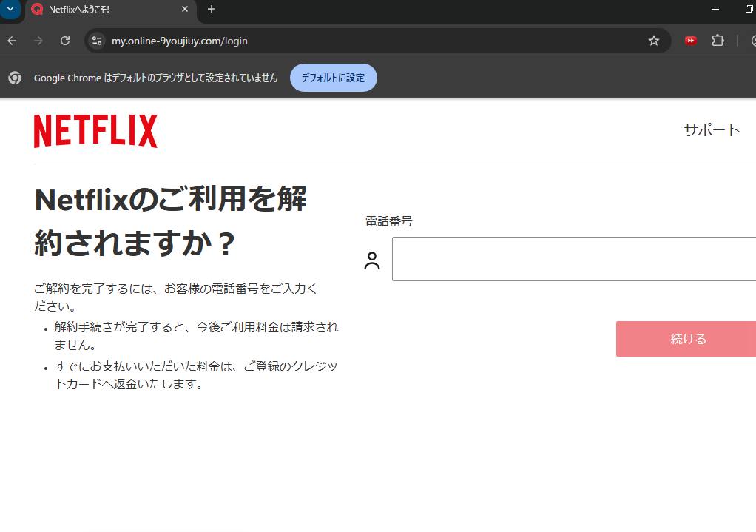Click the Netflixのご利用を解約されますか？ heading
756x532 pixels.
click(170, 221)
